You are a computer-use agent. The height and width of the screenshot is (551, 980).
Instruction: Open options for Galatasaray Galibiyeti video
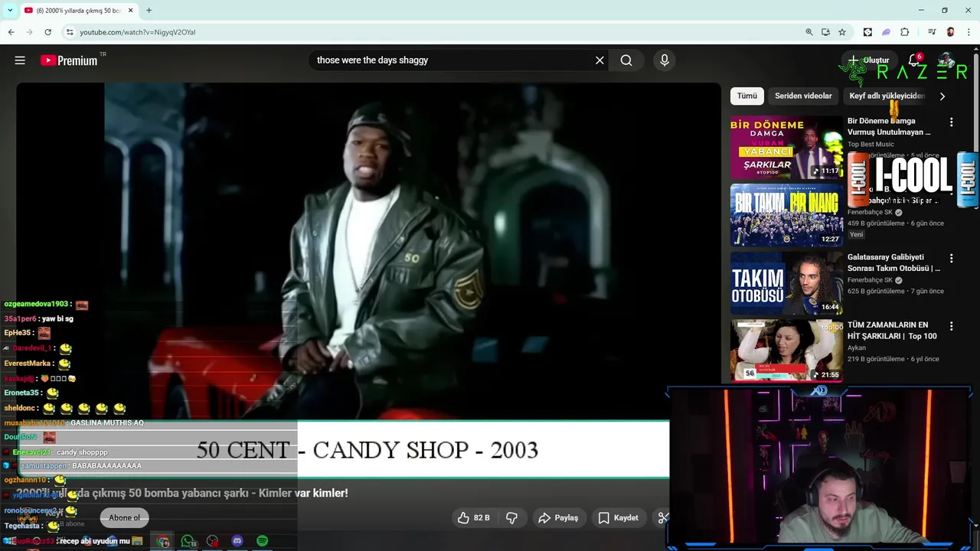[x=951, y=259]
